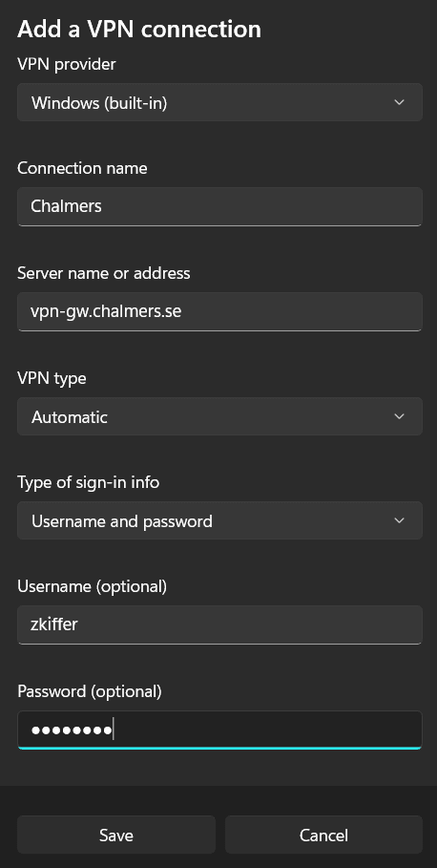Select the username field containing zkiffer
437x868 pixels.
tap(219, 625)
